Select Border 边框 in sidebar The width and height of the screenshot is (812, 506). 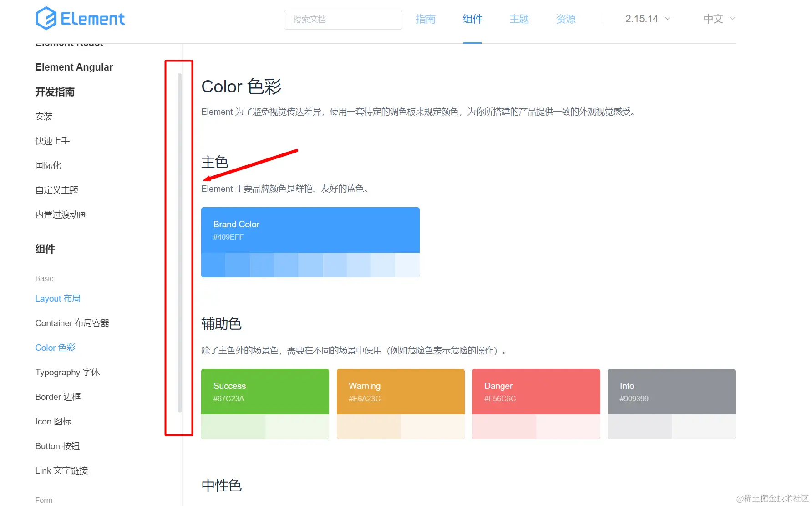click(x=58, y=397)
